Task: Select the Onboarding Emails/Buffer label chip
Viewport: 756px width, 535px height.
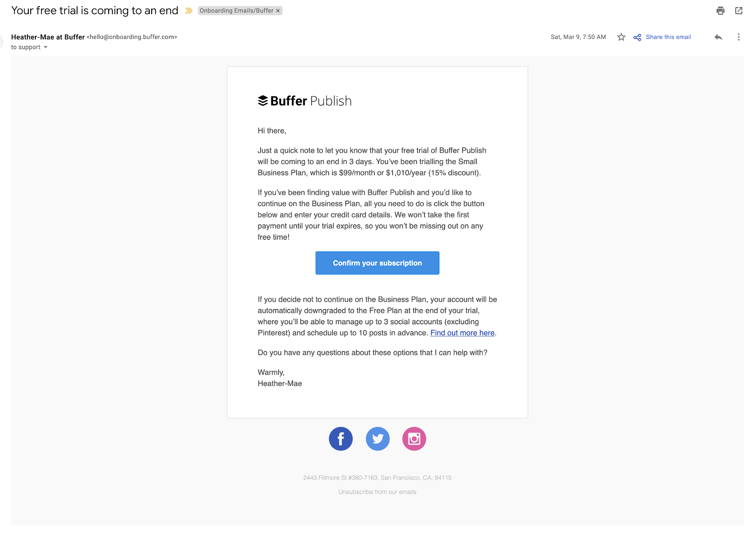Action: coord(237,11)
